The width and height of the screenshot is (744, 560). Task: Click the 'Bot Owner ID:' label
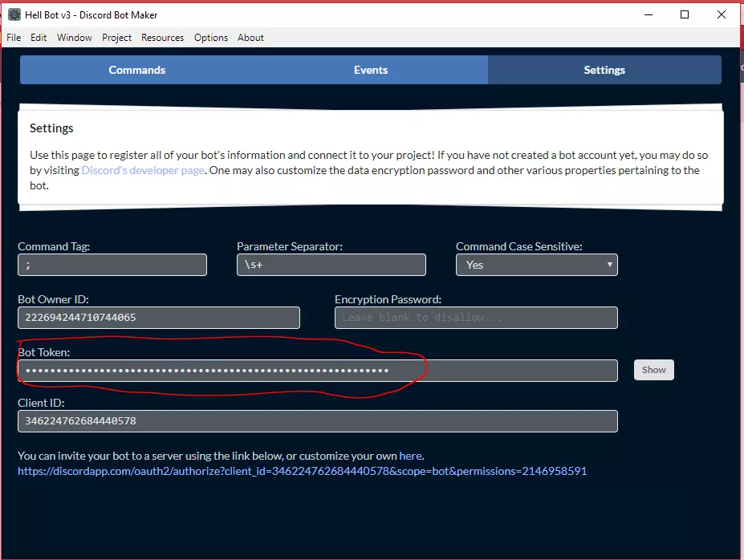coord(53,299)
